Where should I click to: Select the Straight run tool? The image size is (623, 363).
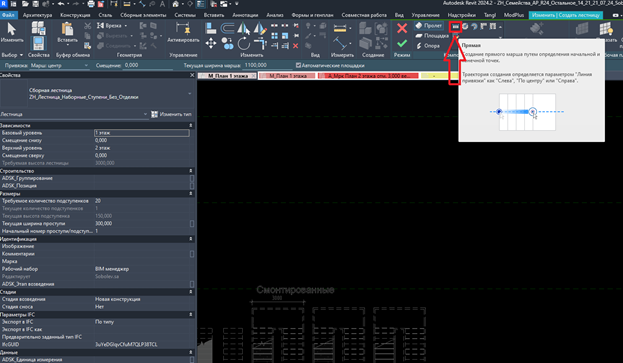[455, 27]
